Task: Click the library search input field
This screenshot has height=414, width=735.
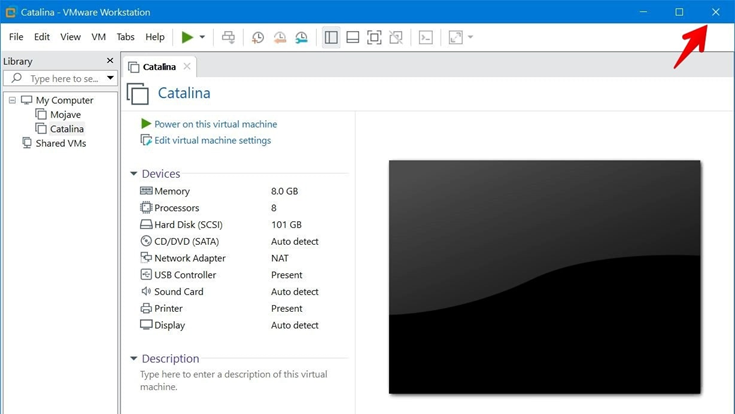Action: 60,78
